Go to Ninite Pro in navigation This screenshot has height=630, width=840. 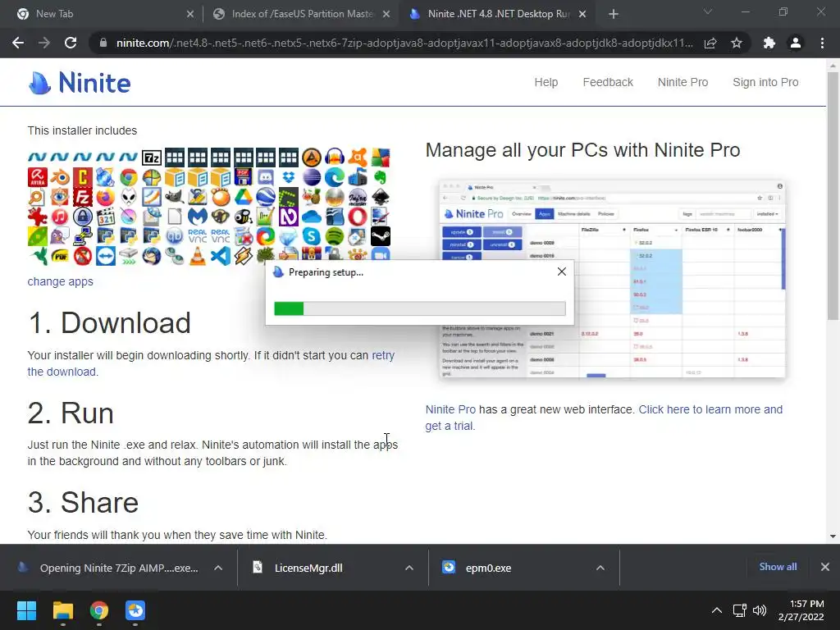[683, 83]
